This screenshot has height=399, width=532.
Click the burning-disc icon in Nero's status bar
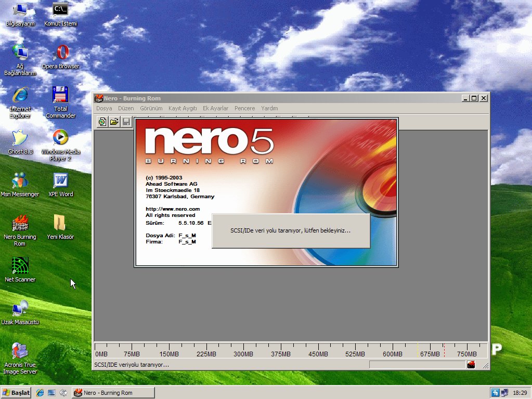click(x=471, y=365)
